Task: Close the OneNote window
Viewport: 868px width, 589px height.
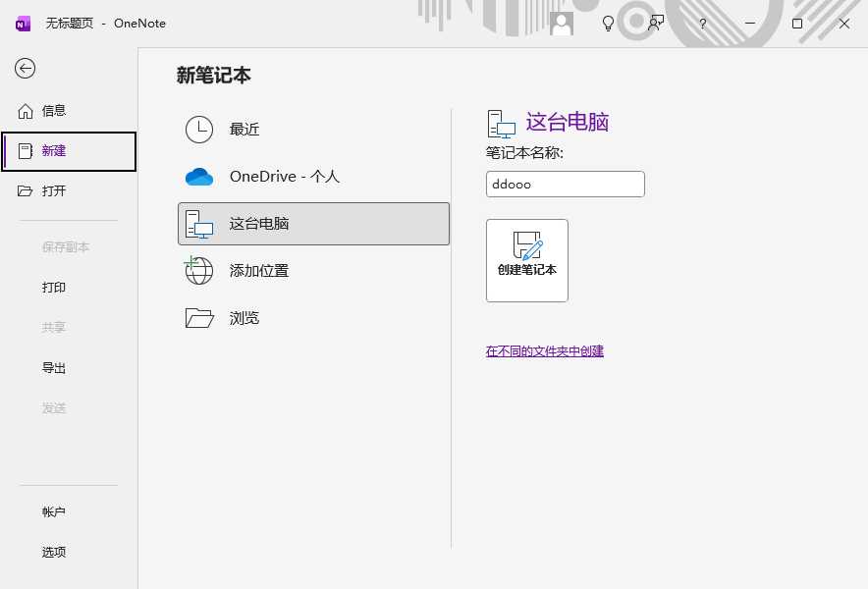Action: pyautogui.click(x=844, y=24)
